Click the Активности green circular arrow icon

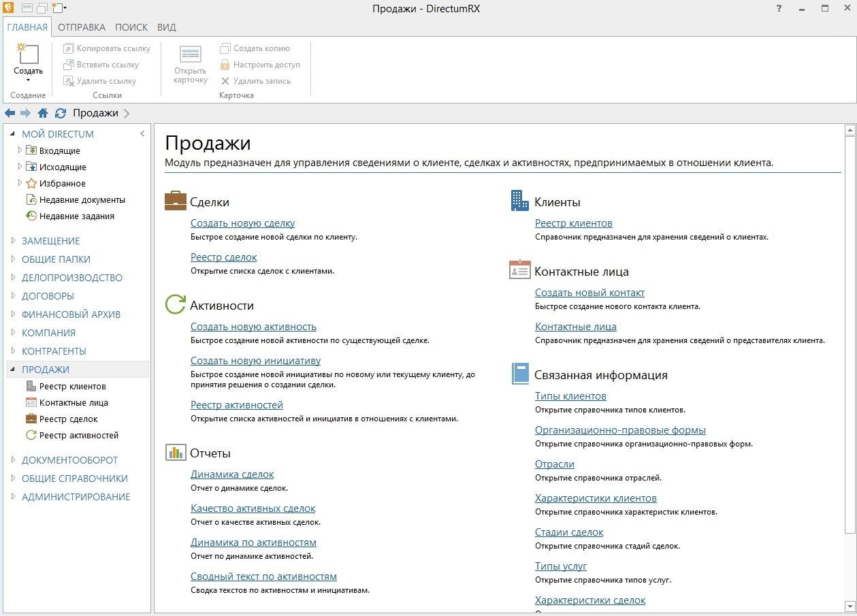coord(176,305)
